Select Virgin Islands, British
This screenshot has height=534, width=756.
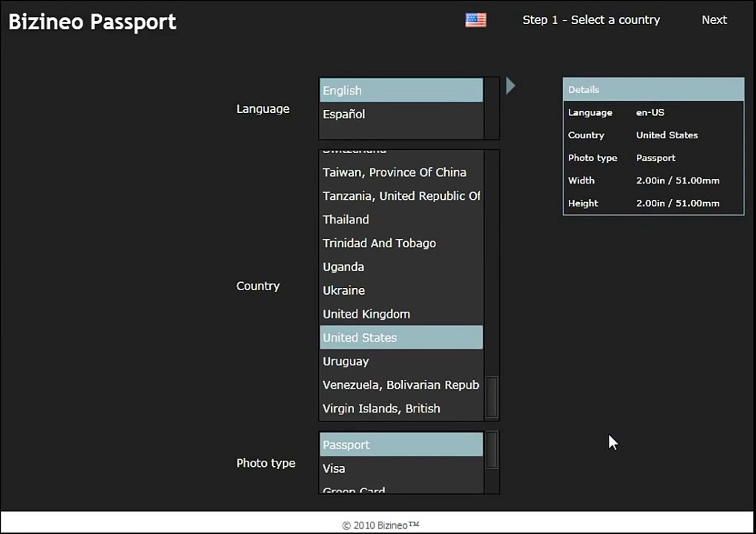[401, 408]
